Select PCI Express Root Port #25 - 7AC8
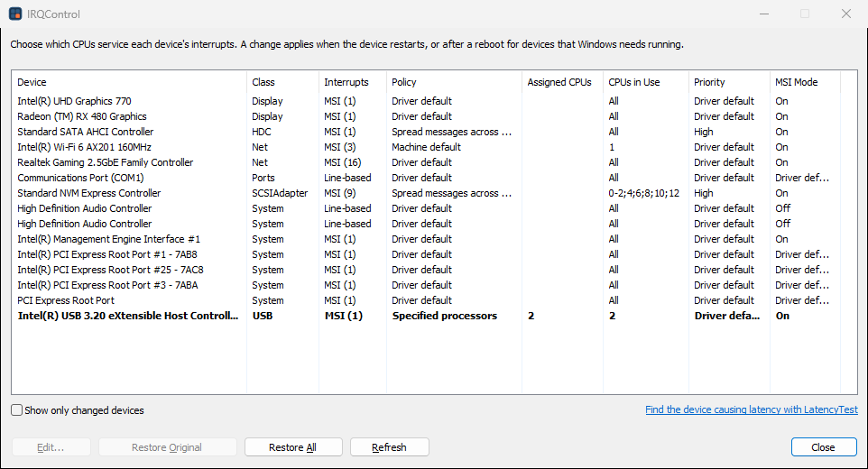868x469 pixels. click(x=426, y=270)
